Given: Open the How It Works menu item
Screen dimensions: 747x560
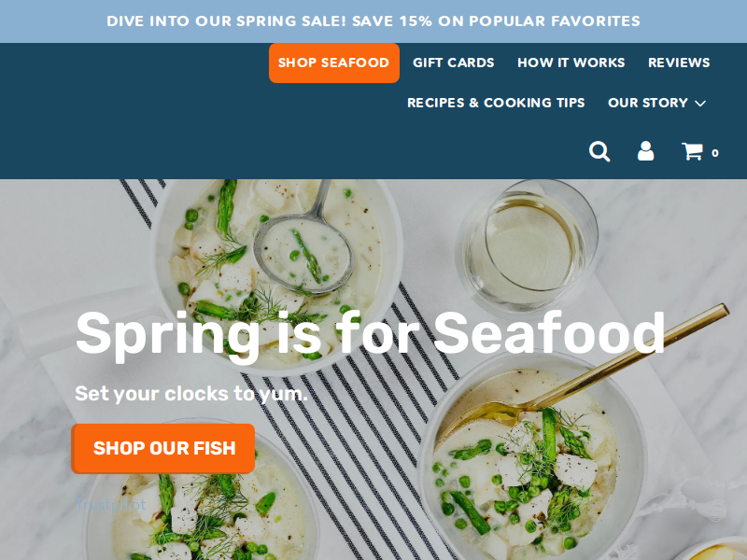Looking at the screenshot, I should point(571,63).
